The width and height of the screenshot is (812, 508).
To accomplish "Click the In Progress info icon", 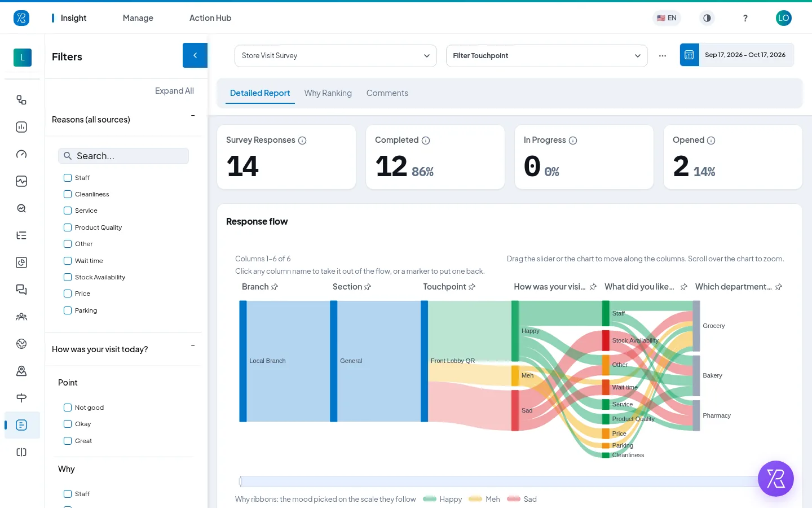I will [573, 141].
